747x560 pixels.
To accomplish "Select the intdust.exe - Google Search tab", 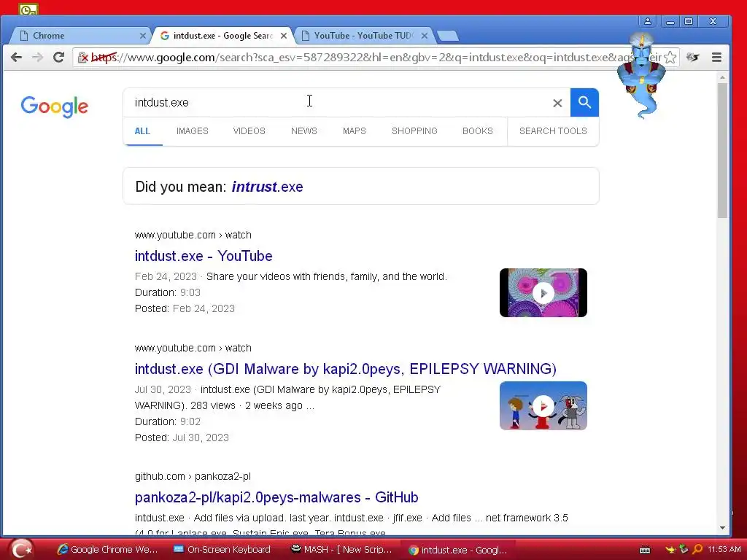I will point(222,36).
